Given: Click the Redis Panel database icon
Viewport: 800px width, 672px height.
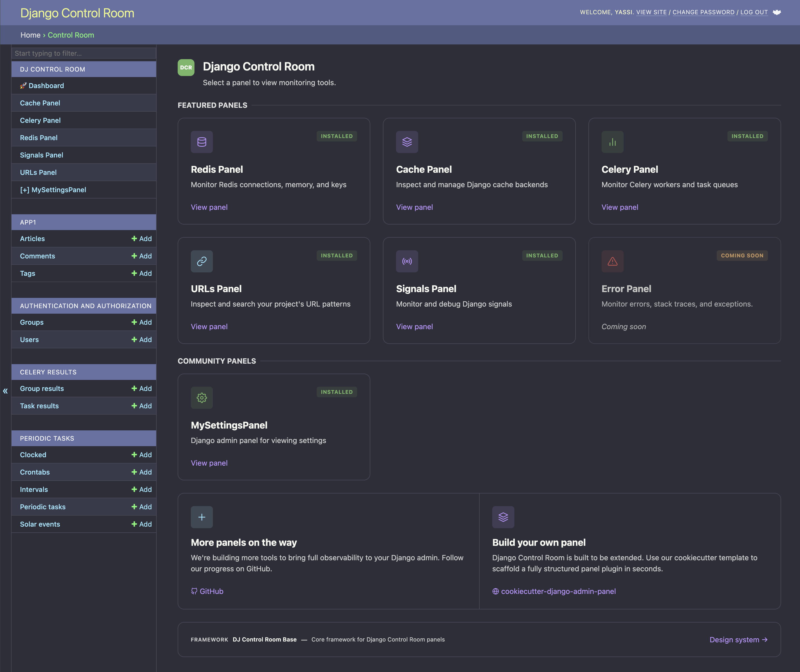Looking at the screenshot, I should [202, 142].
